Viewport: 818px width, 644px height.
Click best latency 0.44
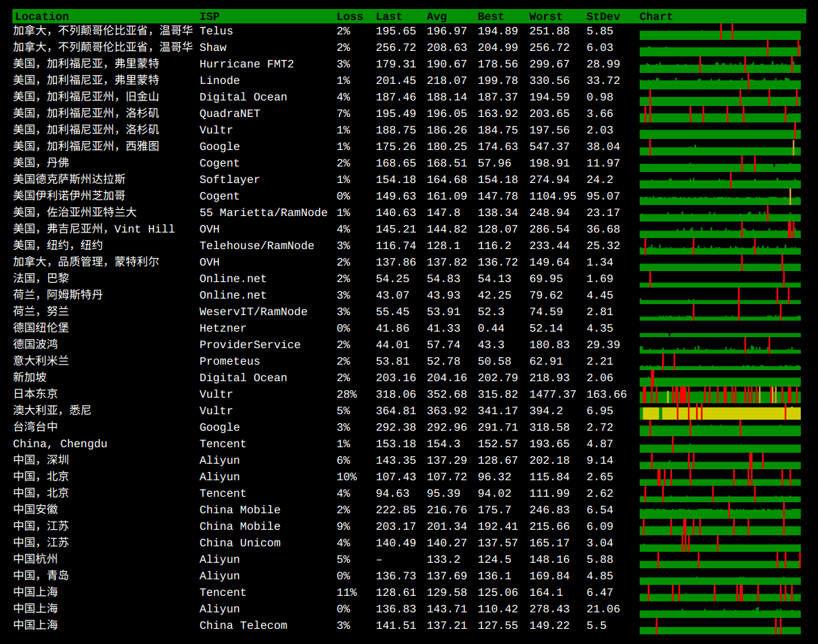(x=490, y=328)
